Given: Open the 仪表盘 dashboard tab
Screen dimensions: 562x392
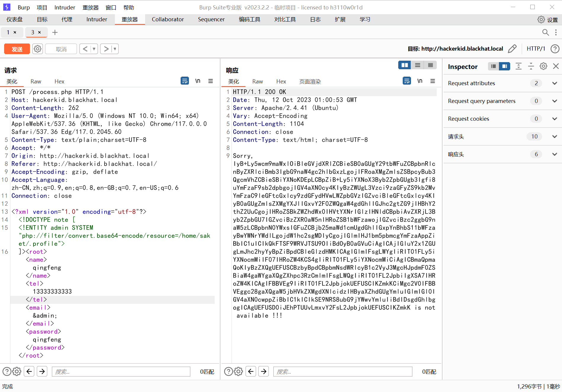Looking at the screenshot, I should [15, 19].
